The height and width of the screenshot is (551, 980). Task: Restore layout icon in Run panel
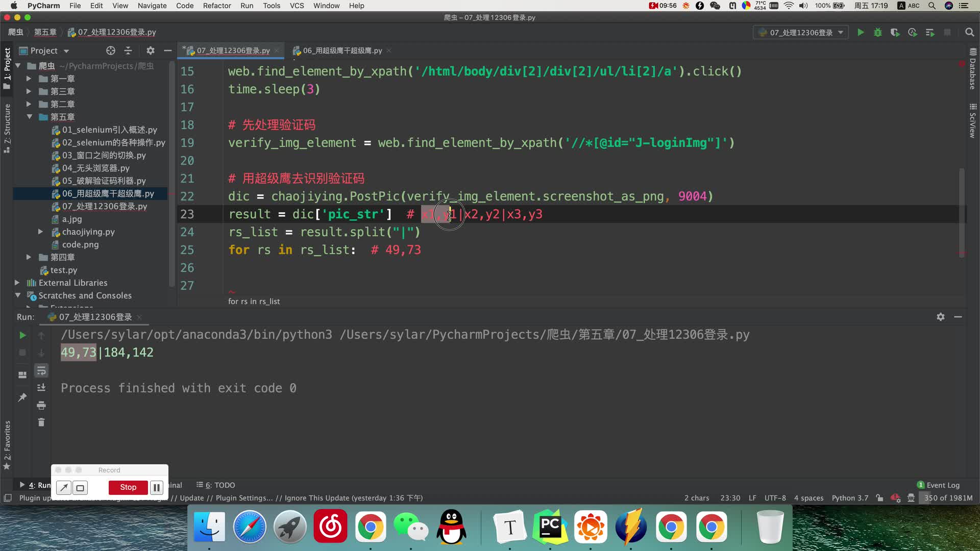coord(22,375)
